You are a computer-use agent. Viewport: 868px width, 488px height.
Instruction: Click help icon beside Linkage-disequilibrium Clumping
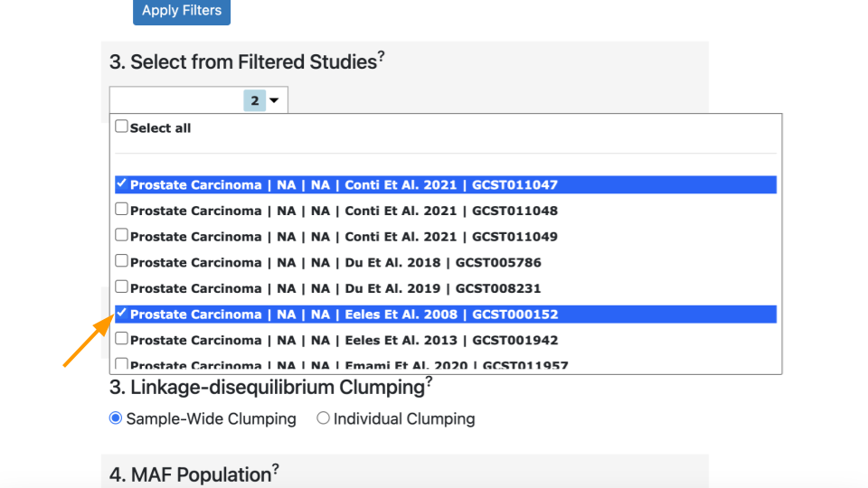[429, 381]
